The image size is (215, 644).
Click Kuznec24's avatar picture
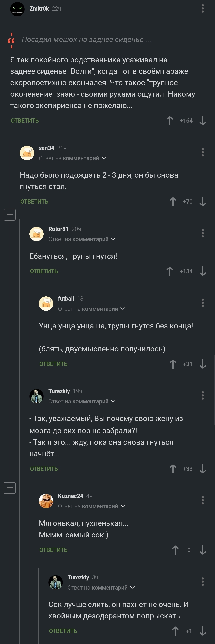point(46,501)
